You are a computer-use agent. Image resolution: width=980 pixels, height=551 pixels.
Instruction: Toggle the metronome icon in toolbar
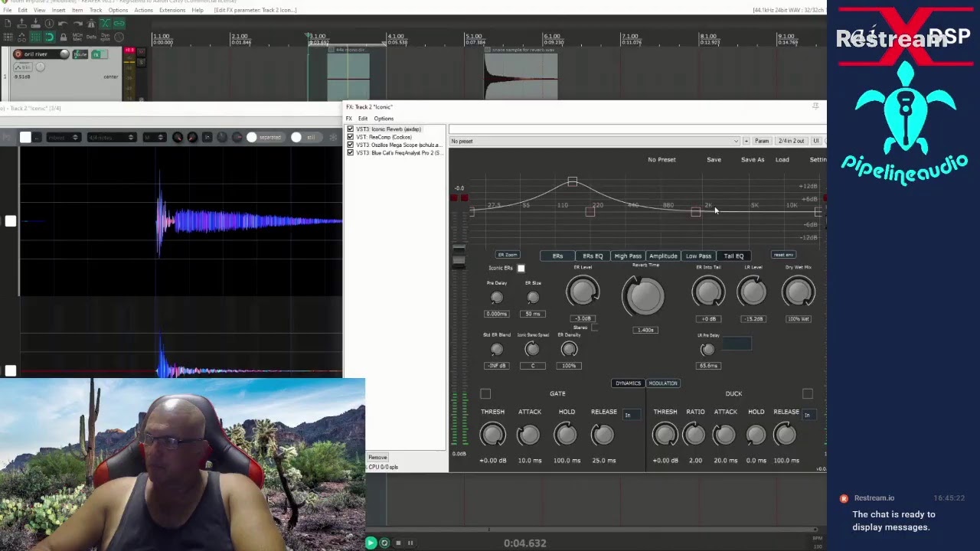click(91, 24)
